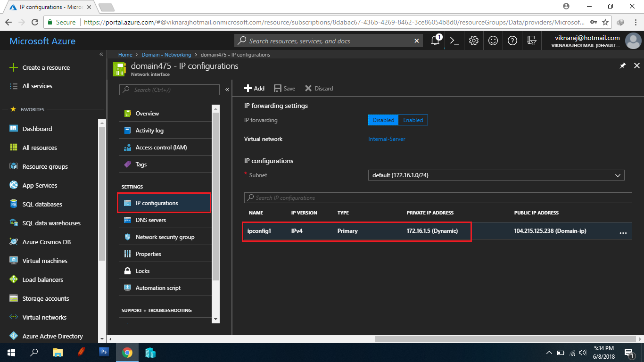Click the Directory and subscription filter icon
Image resolution: width=644 pixels, height=362 pixels.
(532, 41)
